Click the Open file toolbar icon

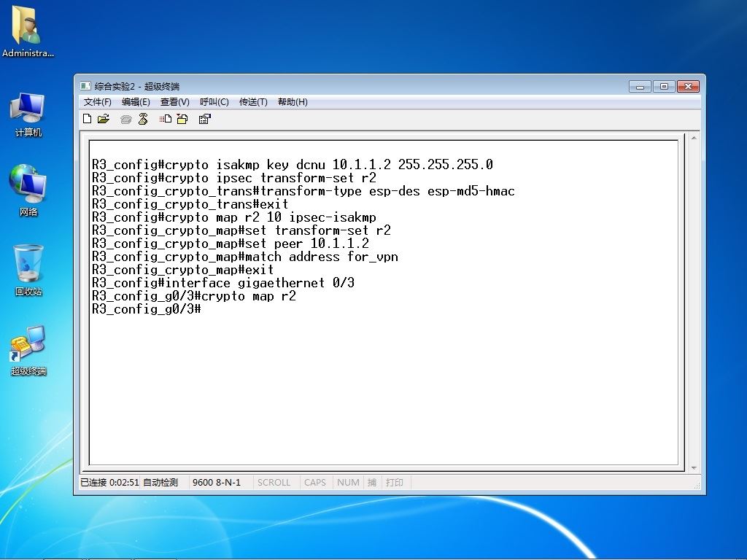(104, 119)
